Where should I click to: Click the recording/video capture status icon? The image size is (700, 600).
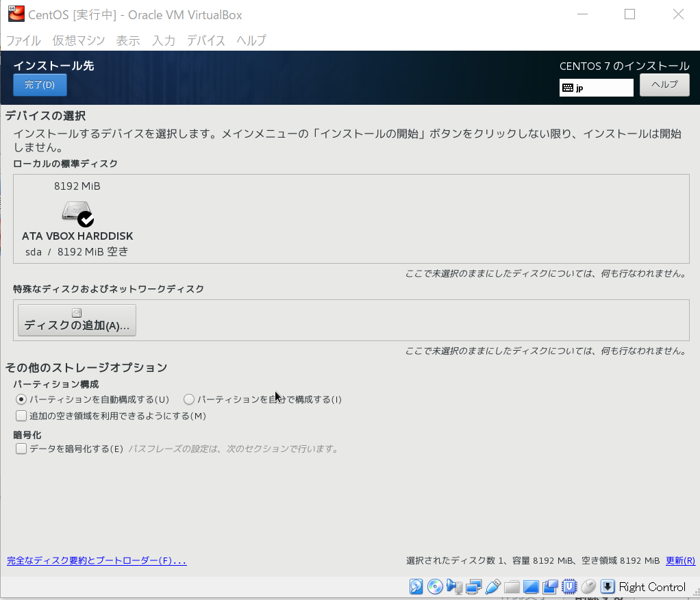pyautogui.click(x=550, y=586)
